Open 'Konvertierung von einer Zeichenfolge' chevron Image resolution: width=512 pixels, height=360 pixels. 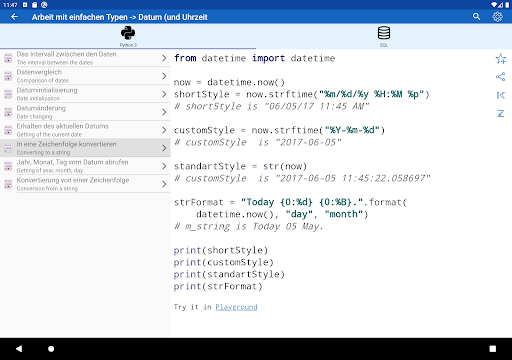[x=164, y=184]
